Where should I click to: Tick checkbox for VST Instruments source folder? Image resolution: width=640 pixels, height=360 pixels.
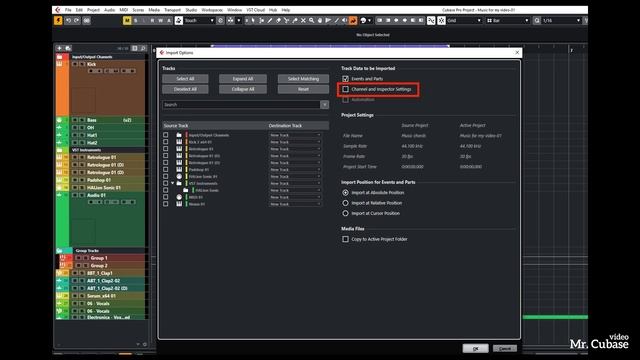(x=166, y=183)
